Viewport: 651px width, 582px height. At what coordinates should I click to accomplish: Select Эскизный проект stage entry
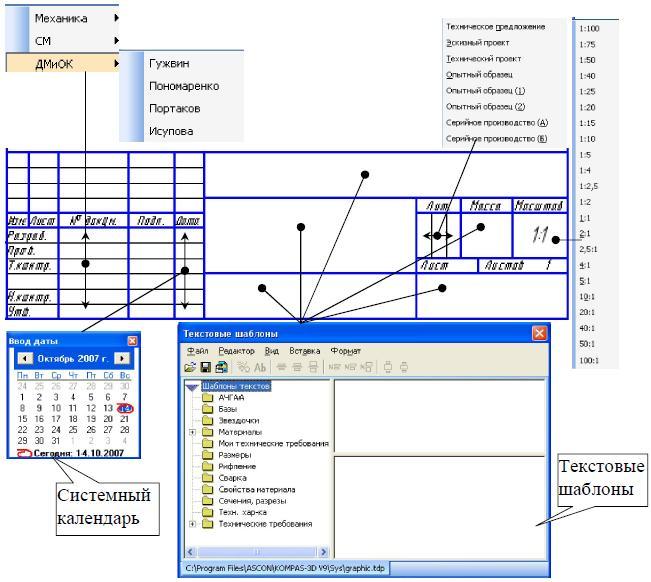click(477, 43)
